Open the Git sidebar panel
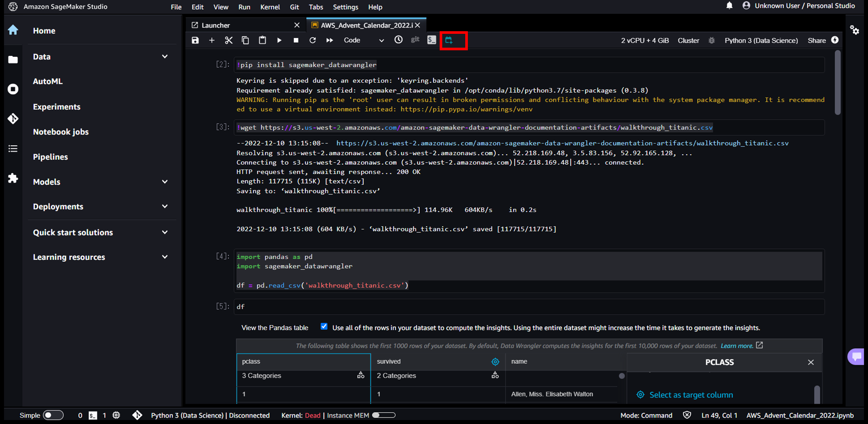The width and height of the screenshot is (868, 424). point(13,119)
